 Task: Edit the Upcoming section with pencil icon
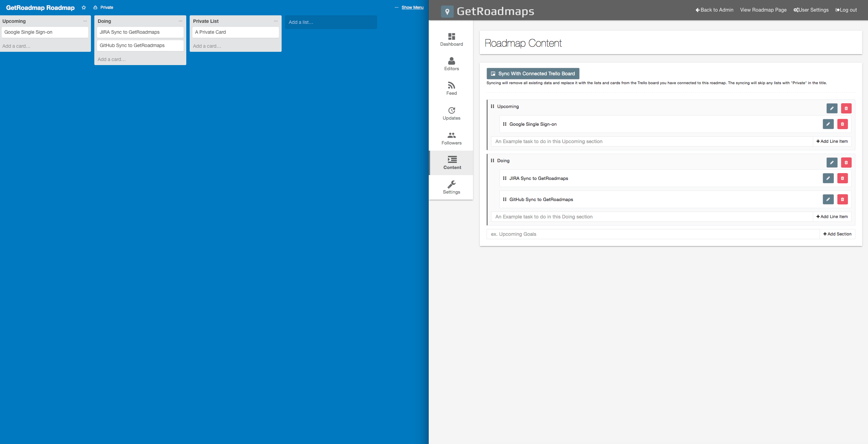tap(832, 108)
